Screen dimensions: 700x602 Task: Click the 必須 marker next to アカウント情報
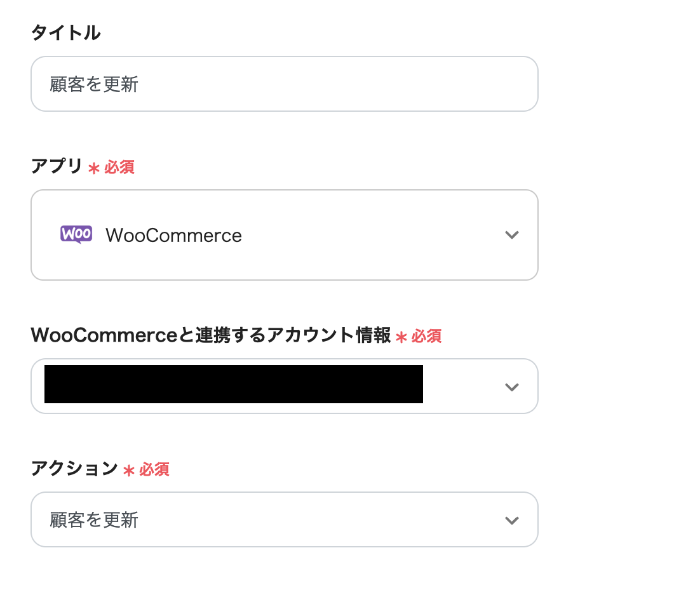426,336
